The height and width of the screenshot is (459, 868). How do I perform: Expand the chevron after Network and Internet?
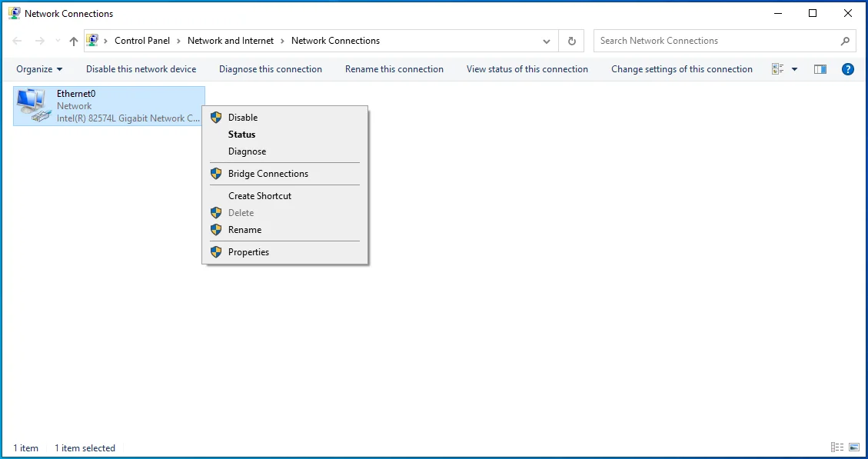(x=283, y=41)
